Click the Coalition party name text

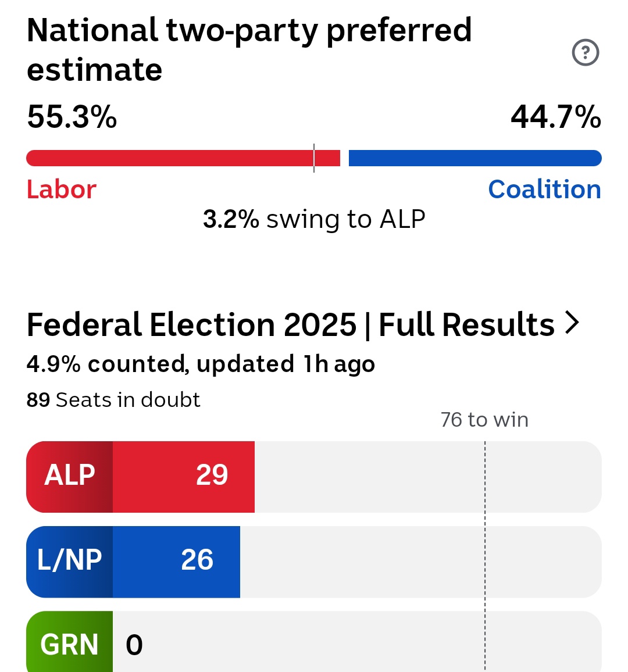pyautogui.click(x=544, y=189)
